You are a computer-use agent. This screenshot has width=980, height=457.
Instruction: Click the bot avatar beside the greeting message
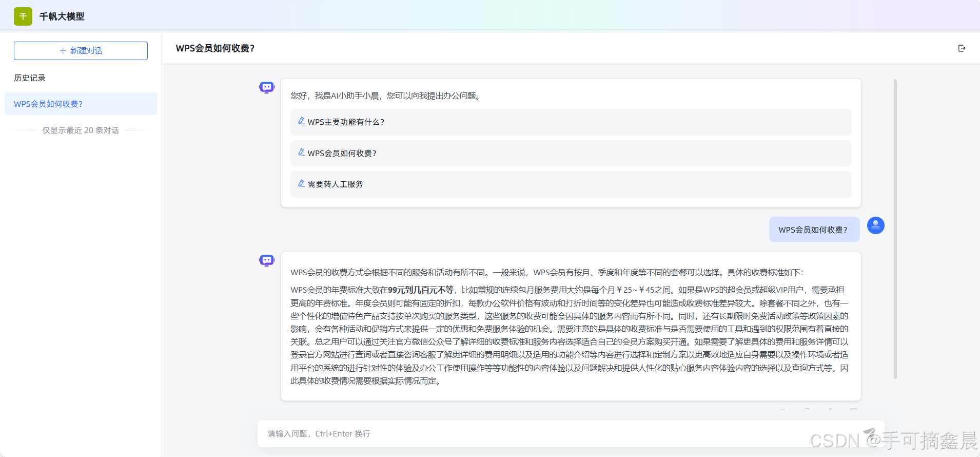(x=267, y=88)
